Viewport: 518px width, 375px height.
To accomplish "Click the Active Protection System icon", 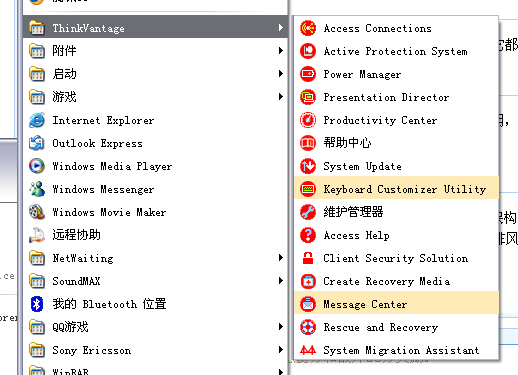I will [308, 51].
